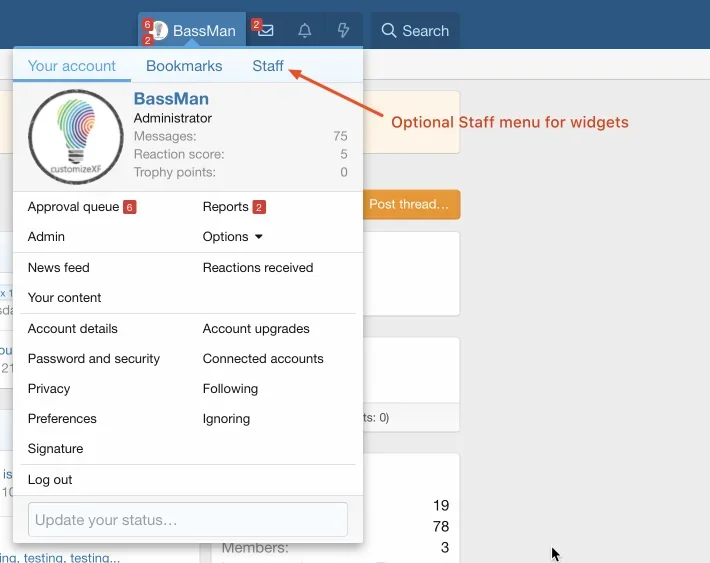Open the alerts bell icon
This screenshot has height=563, width=710.
(305, 30)
